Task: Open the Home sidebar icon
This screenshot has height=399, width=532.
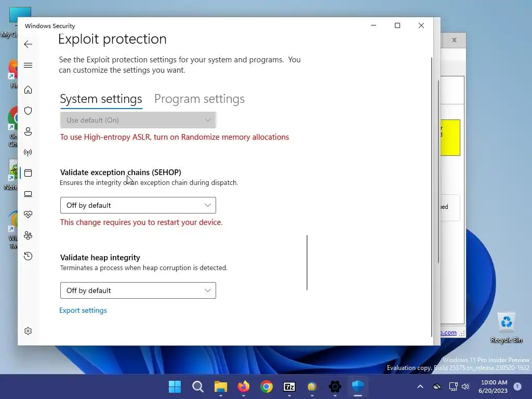Action: [28, 89]
